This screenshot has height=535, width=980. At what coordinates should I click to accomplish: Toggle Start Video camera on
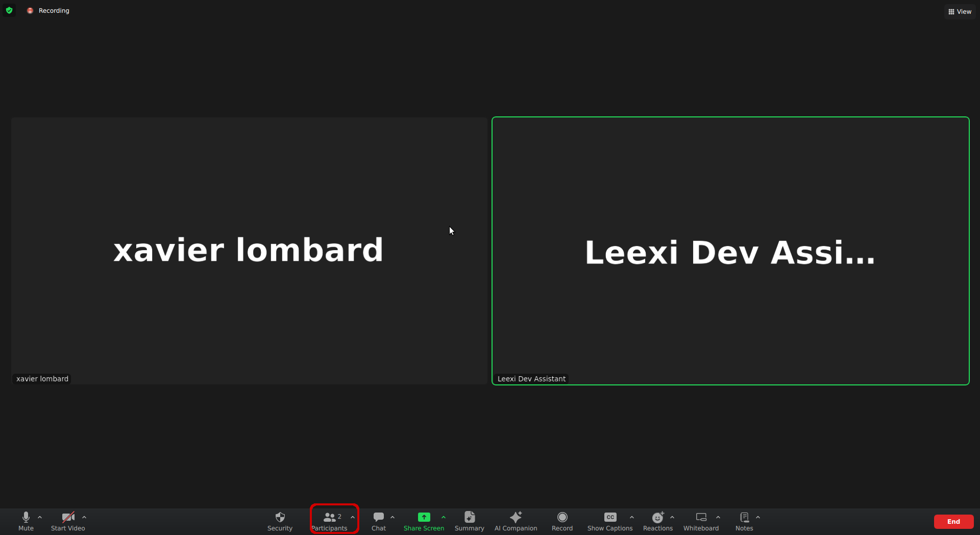tap(68, 521)
